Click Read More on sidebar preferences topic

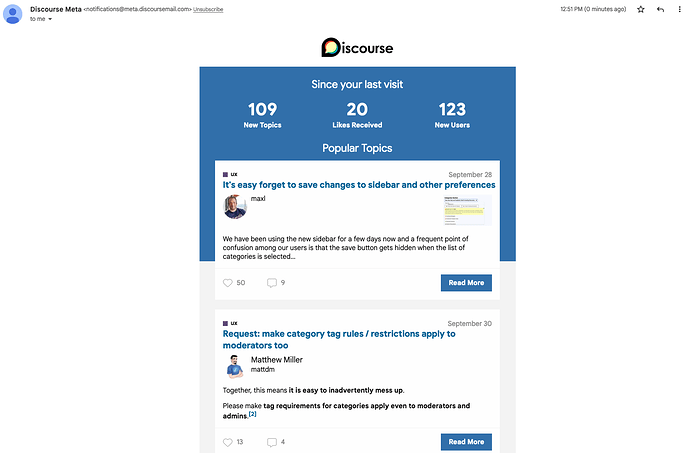466,283
